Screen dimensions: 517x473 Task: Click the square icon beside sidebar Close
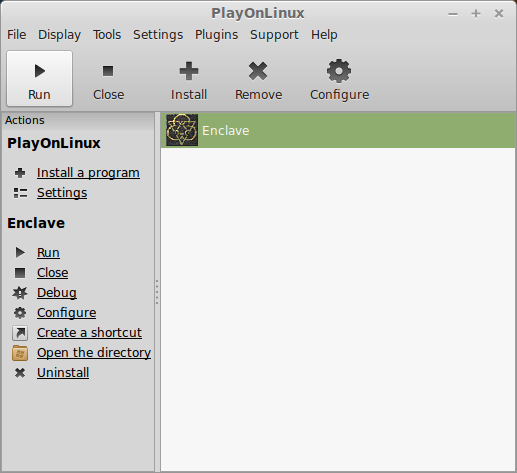click(20, 273)
